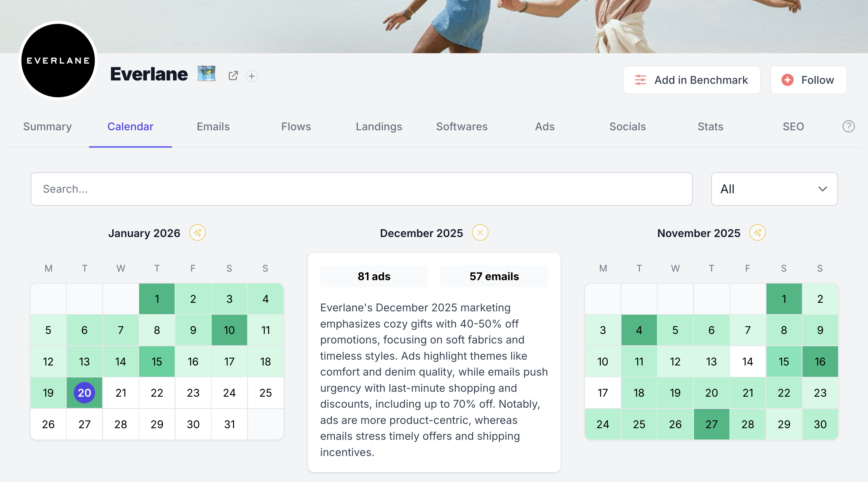Click the Everlane round logo
Viewport: 868px width, 482px height.
point(58,61)
